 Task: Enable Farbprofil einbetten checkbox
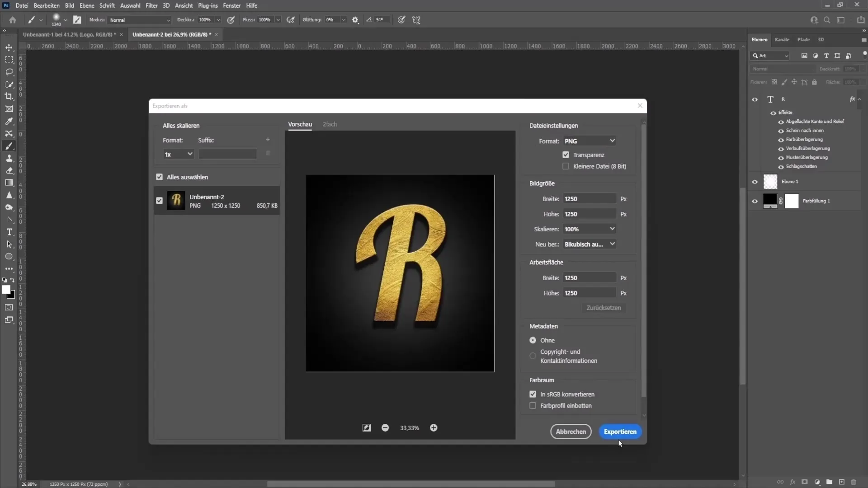pos(533,406)
